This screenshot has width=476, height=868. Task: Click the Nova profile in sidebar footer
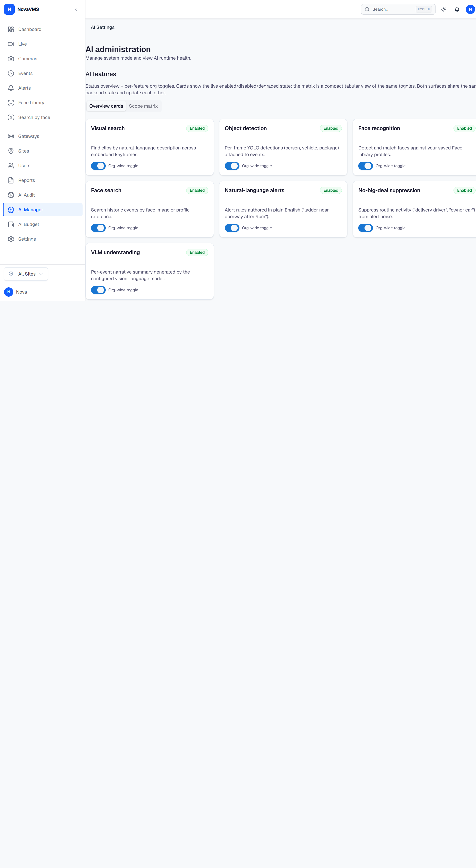16,292
